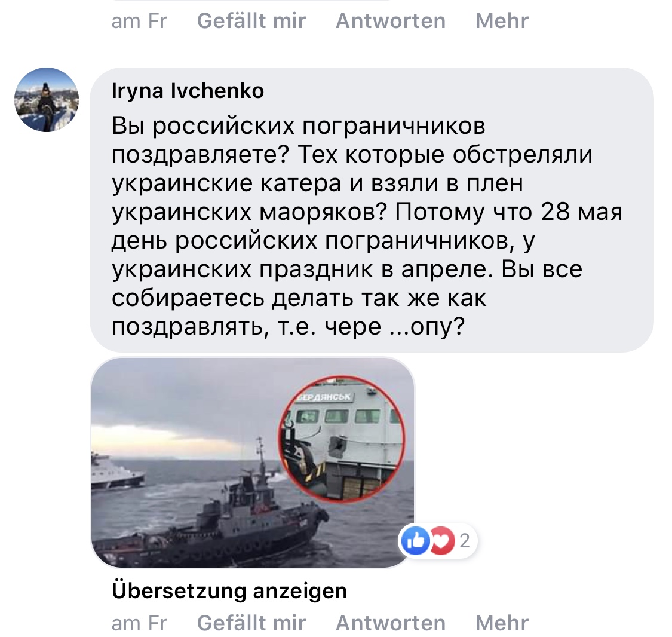Tap the red heart reaction icon
The image size is (672, 637).
click(x=443, y=541)
